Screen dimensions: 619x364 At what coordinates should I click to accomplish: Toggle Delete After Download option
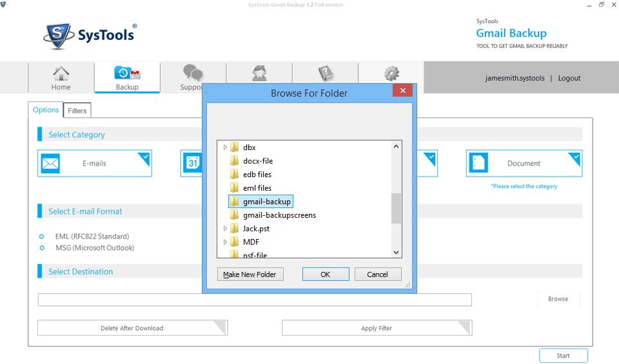(x=132, y=328)
